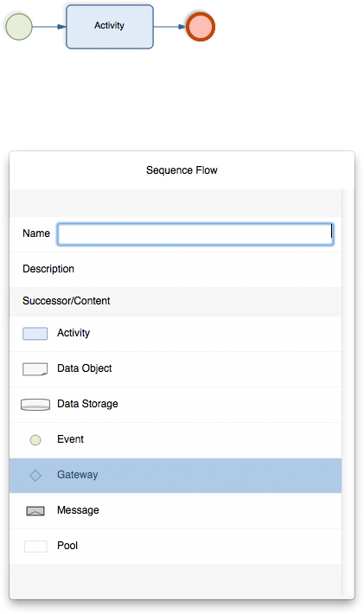Image resolution: width=364 pixels, height=614 pixels.
Task: Select the arrow from Activity to end event
Action: [x=169, y=27]
